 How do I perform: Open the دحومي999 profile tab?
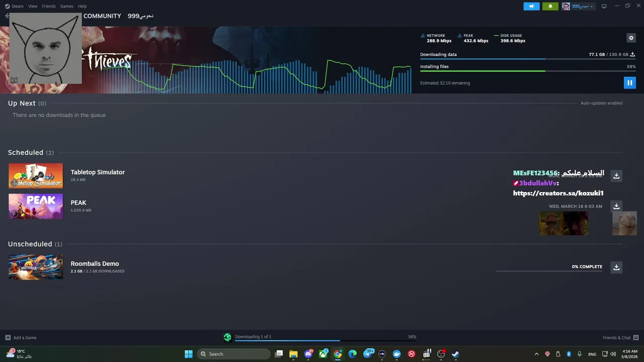(x=140, y=16)
